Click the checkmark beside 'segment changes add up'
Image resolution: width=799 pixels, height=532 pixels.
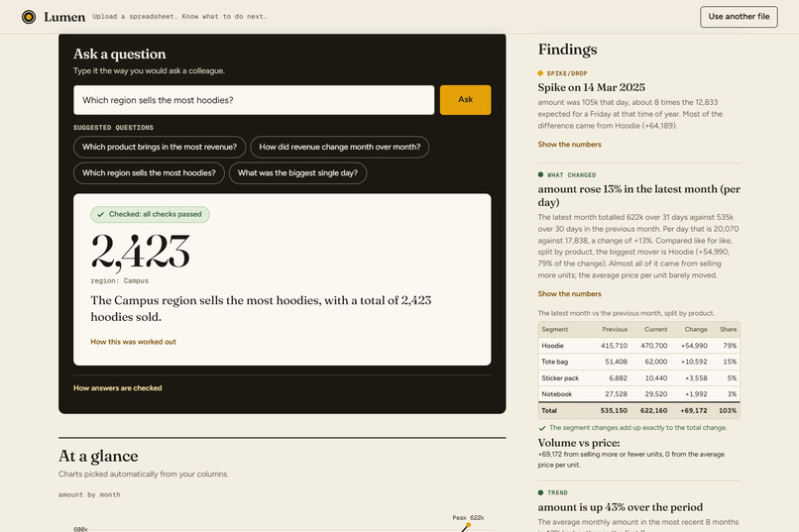[x=542, y=428]
